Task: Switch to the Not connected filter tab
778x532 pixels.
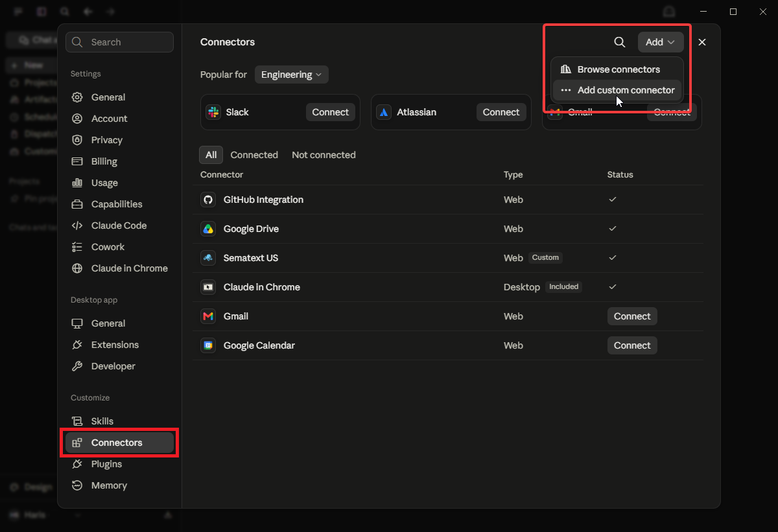Action: (324, 155)
